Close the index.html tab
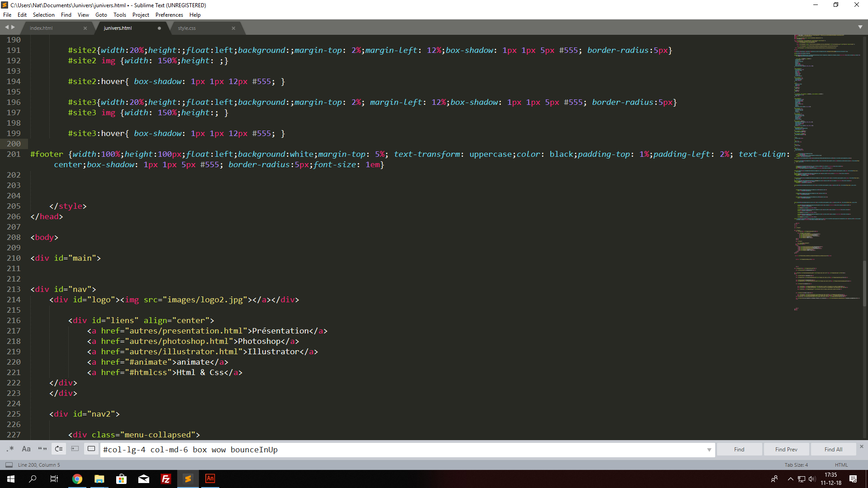Viewport: 868px width, 488px height. click(85, 28)
